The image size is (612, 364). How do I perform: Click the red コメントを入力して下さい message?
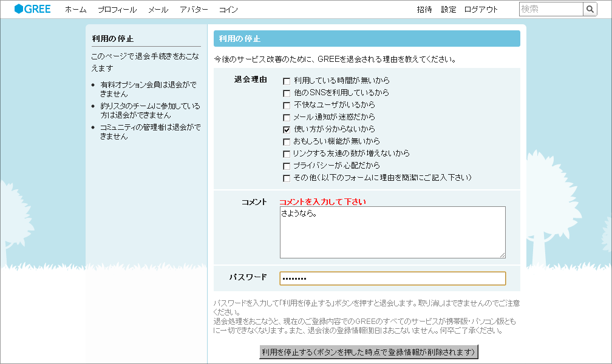322,201
